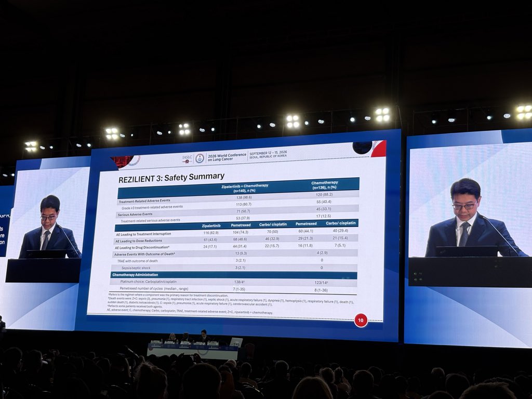This screenshot has height=399, width=532.
Task: Click the value '7 (1-35)'
Action: pos(239,289)
